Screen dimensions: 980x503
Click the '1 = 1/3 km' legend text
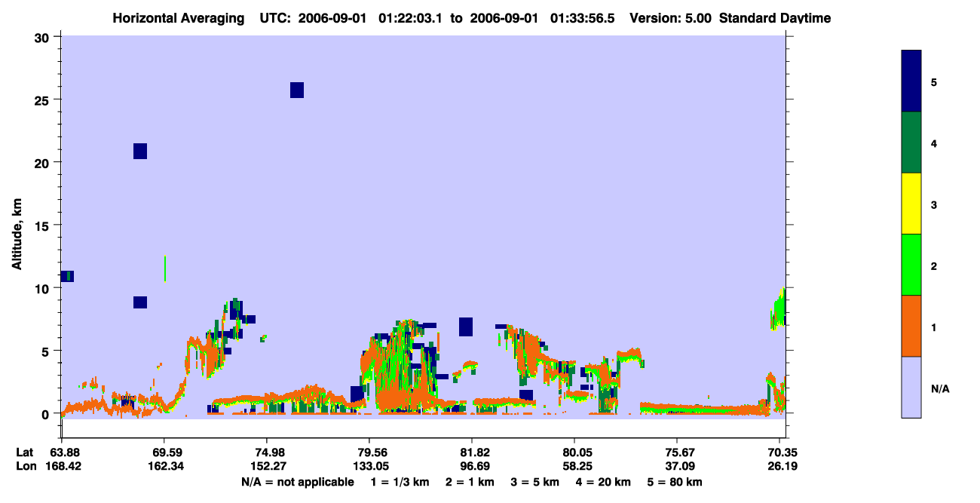400,482
